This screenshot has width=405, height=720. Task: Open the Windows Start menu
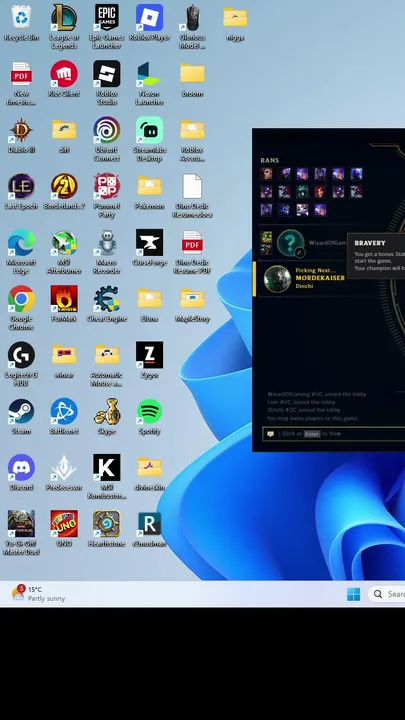pyautogui.click(x=354, y=594)
